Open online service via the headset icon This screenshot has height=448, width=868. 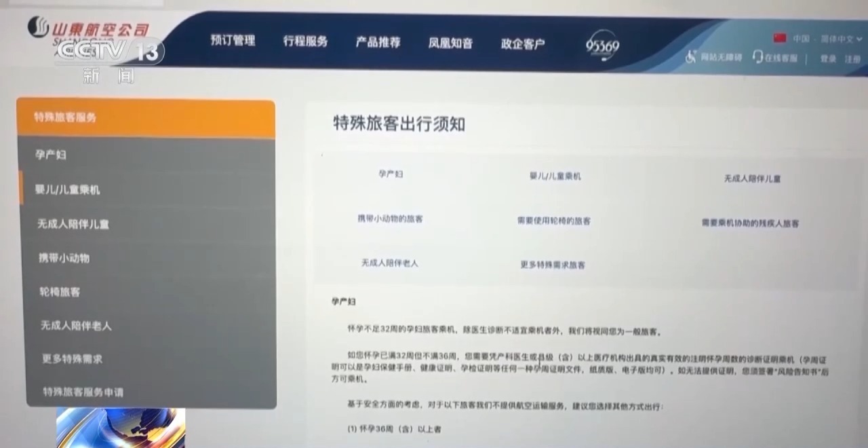point(757,57)
